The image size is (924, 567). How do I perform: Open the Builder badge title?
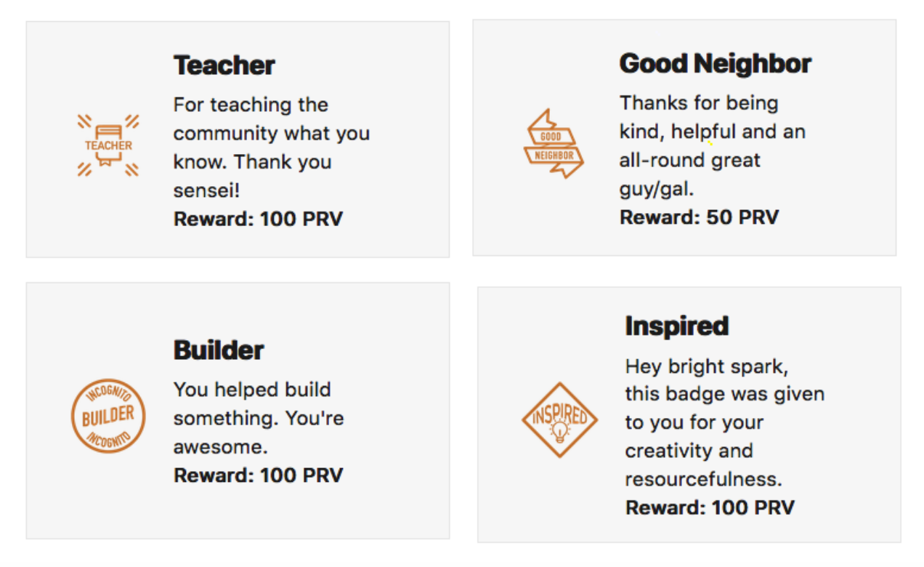coord(219,350)
